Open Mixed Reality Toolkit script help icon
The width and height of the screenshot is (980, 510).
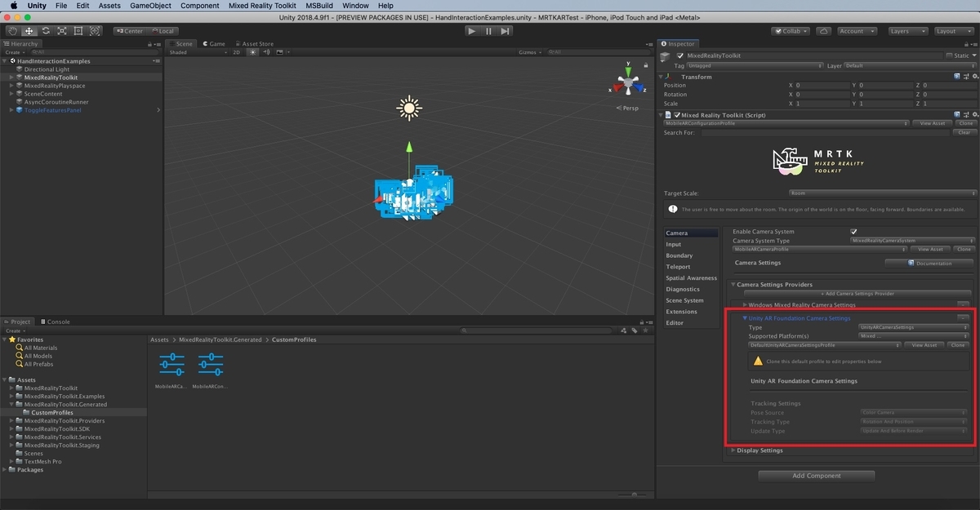(957, 115)
